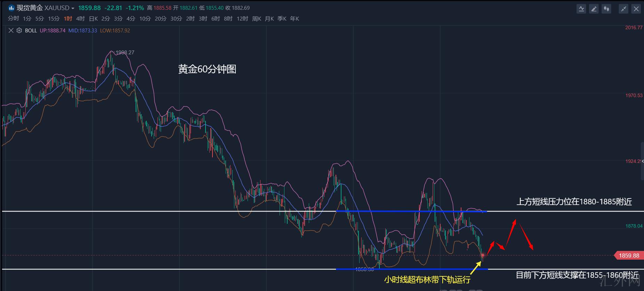Image resolution: width=644 pixels, height=291 pixels.
Task: Select the 日K daily timeframe
Action: (x=93, y=19)
